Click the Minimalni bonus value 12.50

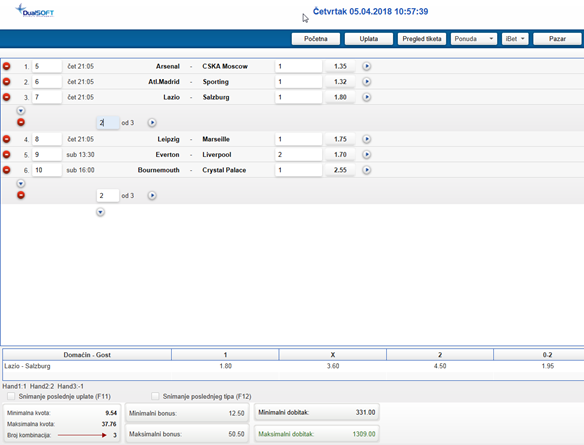coord(236,413)
